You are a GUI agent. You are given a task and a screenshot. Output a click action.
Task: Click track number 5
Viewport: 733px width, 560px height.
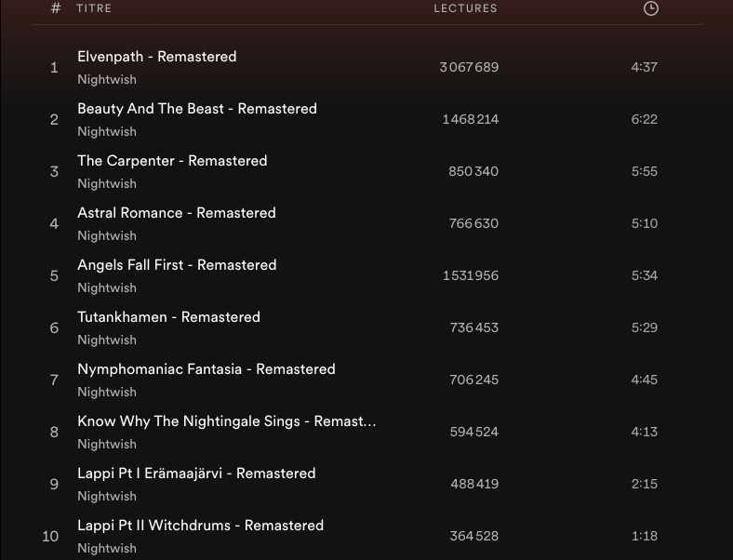click(x=54, y=276)
